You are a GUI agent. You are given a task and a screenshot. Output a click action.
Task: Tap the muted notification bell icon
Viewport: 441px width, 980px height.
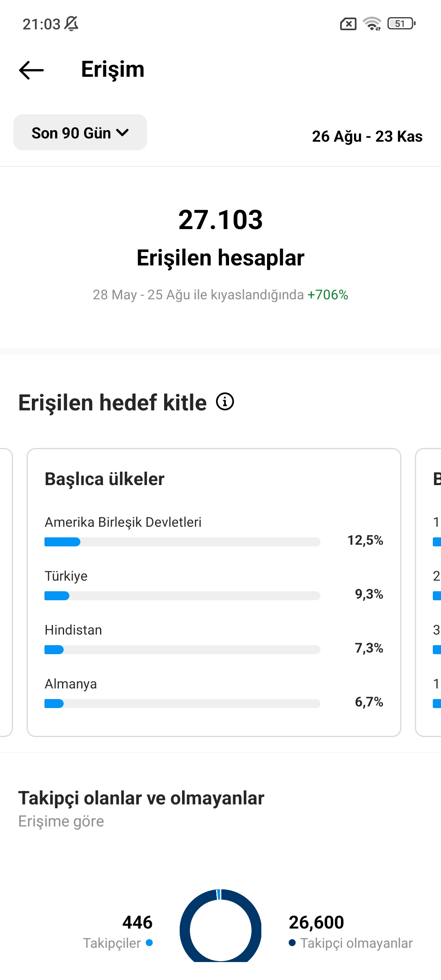[x=71, y=24]
